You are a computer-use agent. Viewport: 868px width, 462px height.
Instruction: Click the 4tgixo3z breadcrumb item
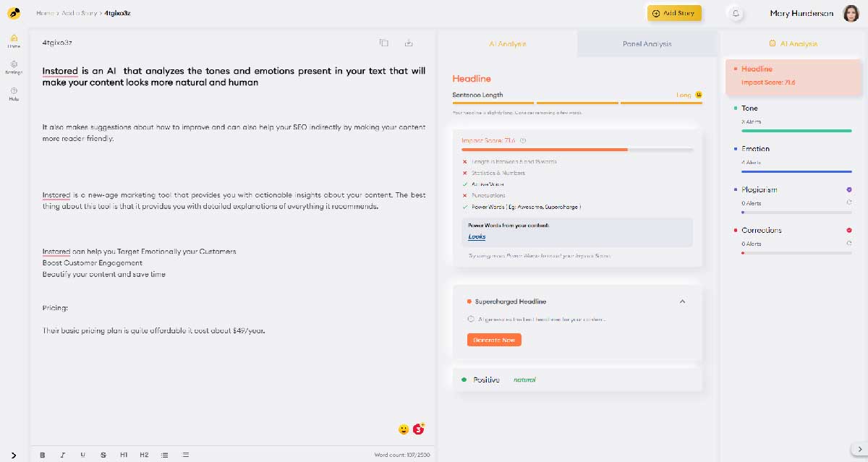[x=117, y=13]
